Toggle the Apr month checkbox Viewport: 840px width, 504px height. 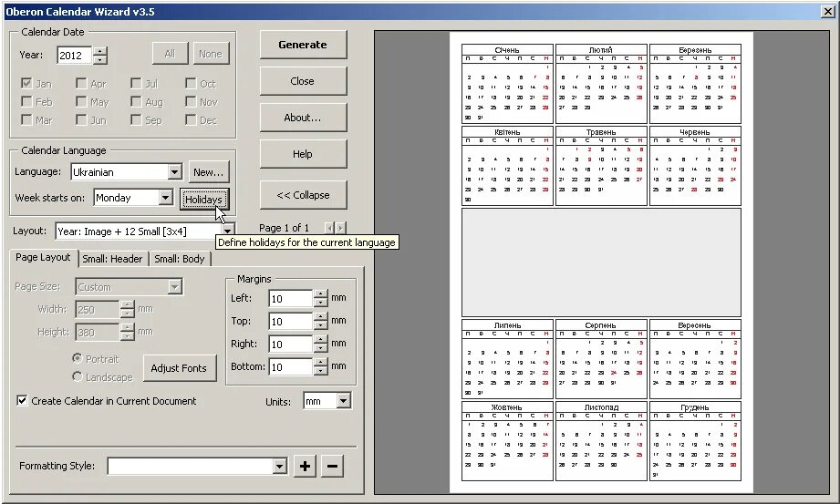pos(81,83)
